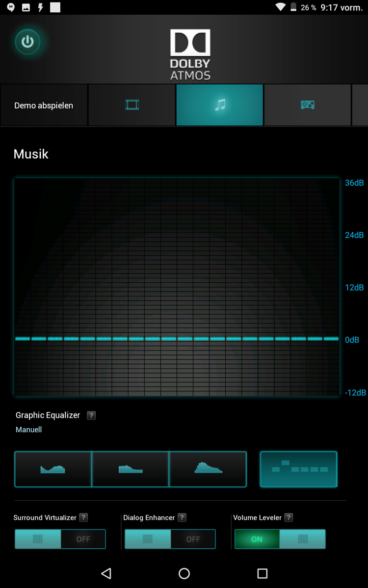Viewport: 368px width, 588px height.
Task: Click the 0dB scale label
Action: coord(352,340)
